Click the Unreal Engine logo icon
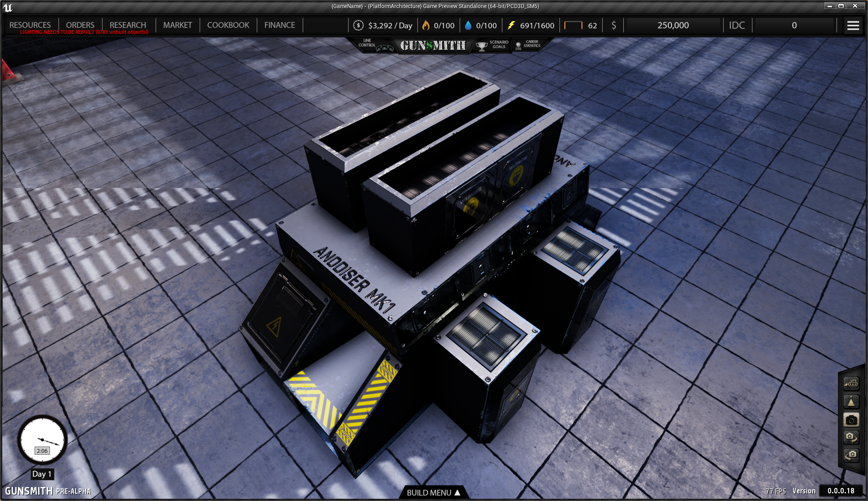Viewport: 868px width, 501px height. tap(8, 7)
